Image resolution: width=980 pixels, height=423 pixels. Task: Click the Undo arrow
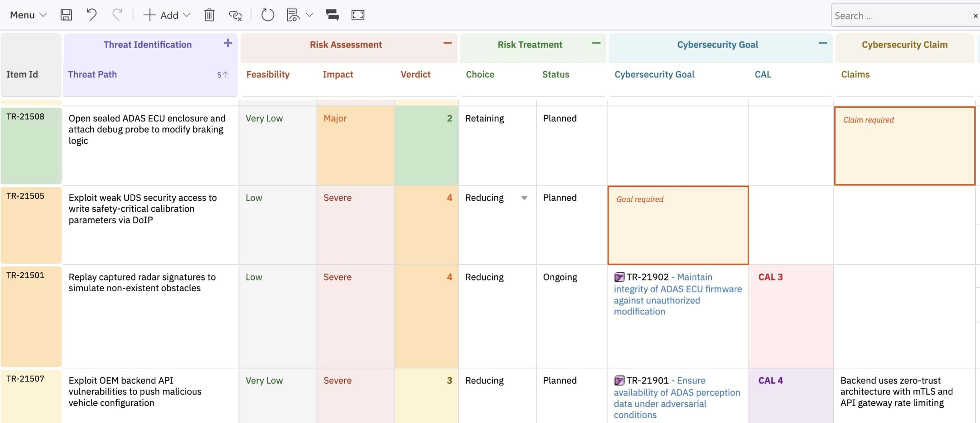91,15
